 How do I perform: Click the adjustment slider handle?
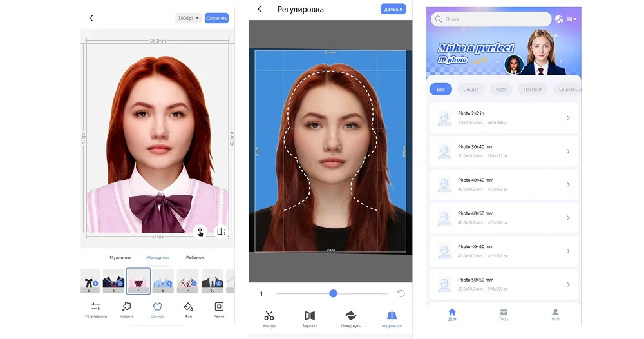(333, 293)
